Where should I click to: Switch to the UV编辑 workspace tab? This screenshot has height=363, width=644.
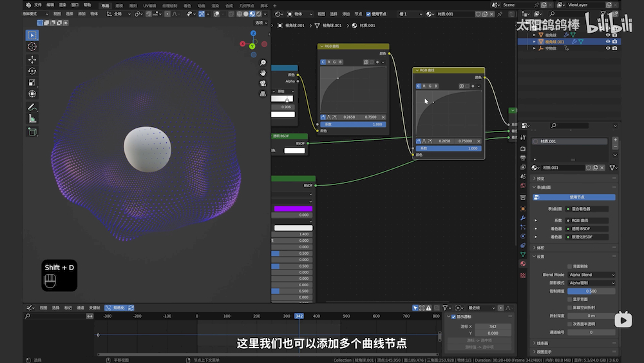click(x=149, y=6)
